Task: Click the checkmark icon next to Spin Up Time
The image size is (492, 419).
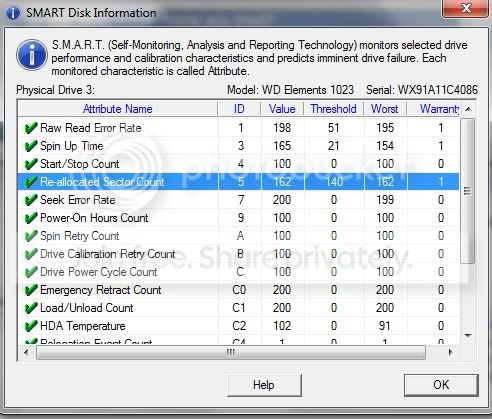Action: tap(31, 146)
